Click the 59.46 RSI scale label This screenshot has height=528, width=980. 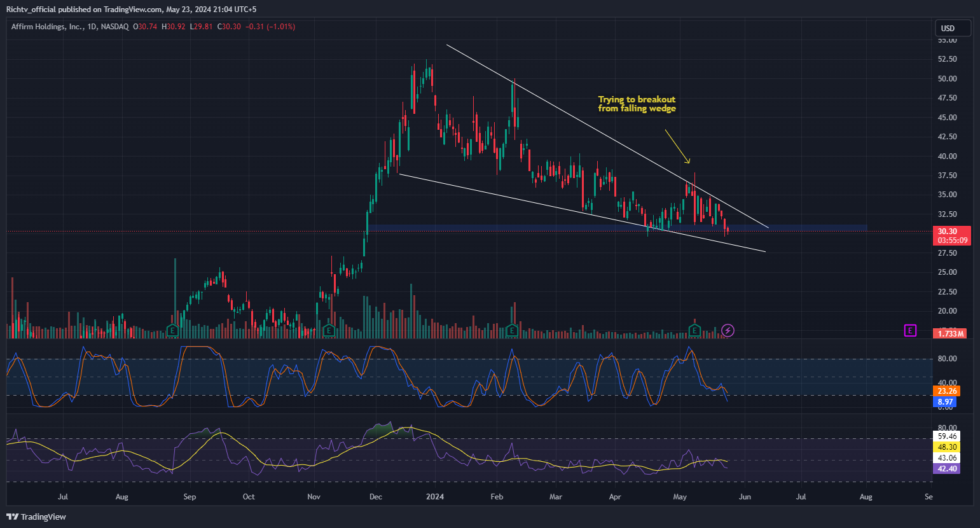(x=946, y=436)
